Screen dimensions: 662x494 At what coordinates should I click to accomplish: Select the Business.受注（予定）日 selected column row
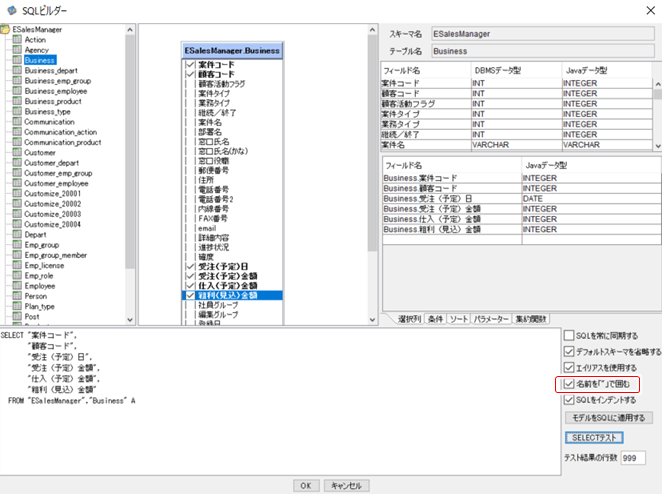pyautogui.click(x=521, y=198)
